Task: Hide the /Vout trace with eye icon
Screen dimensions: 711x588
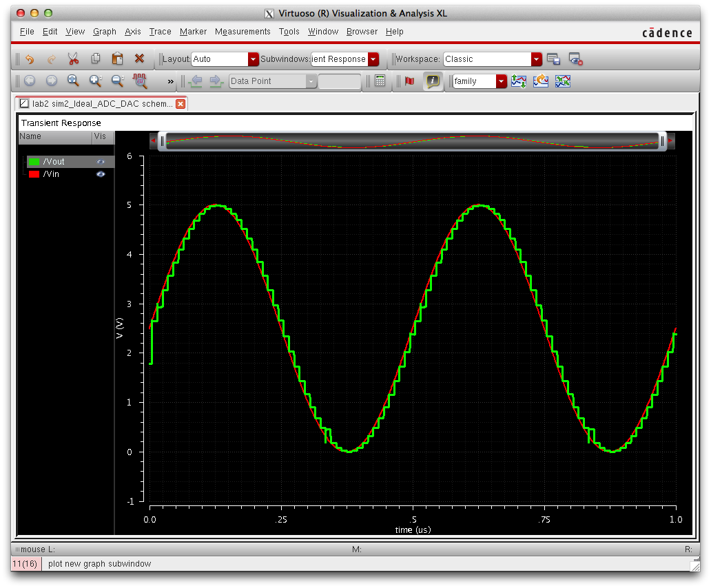Action: 101,162
